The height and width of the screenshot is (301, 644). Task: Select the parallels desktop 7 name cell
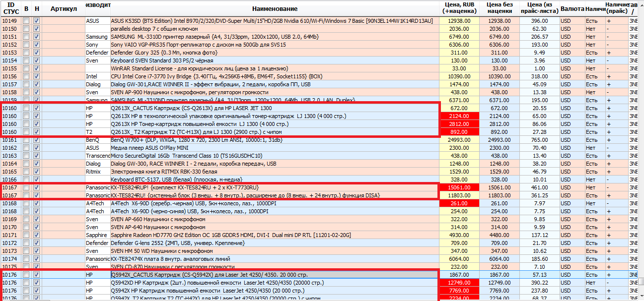[x=275, y=29]
